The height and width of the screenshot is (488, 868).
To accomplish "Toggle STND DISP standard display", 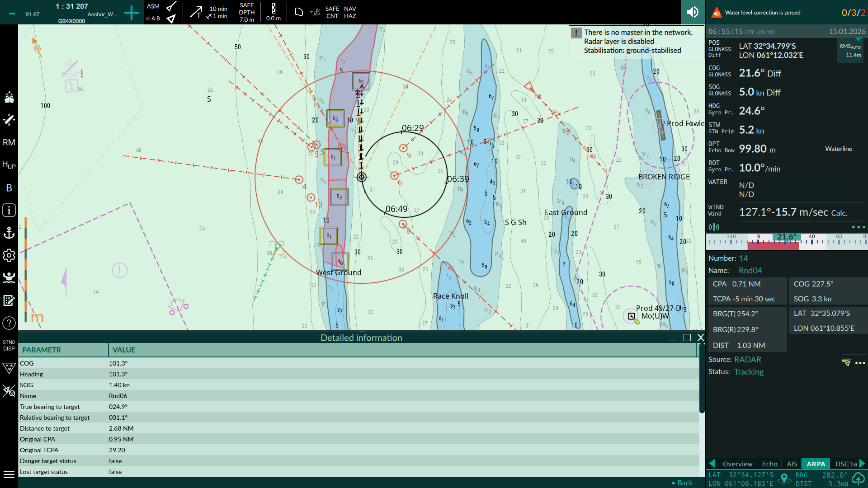I will click(x=9, y=345).
